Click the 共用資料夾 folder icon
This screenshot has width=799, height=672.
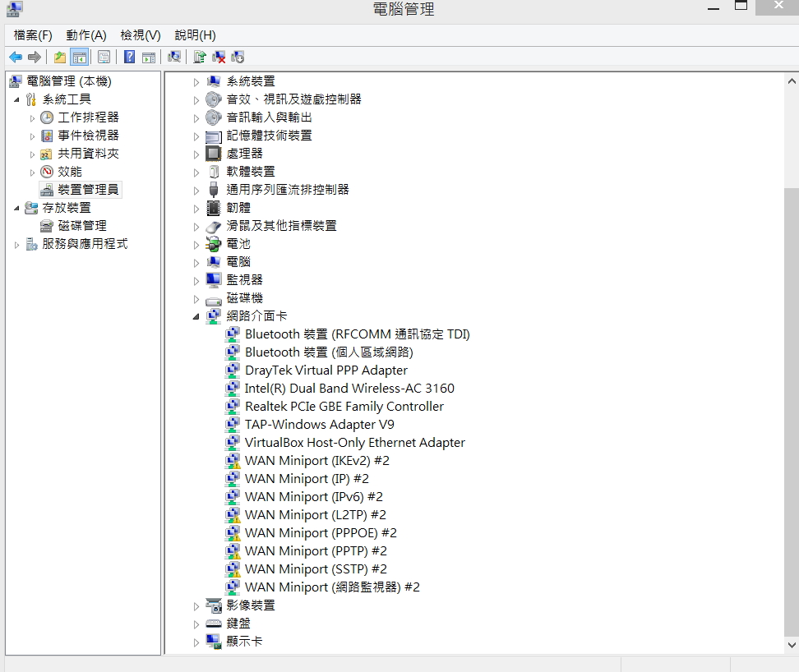(x=47, y=154)
